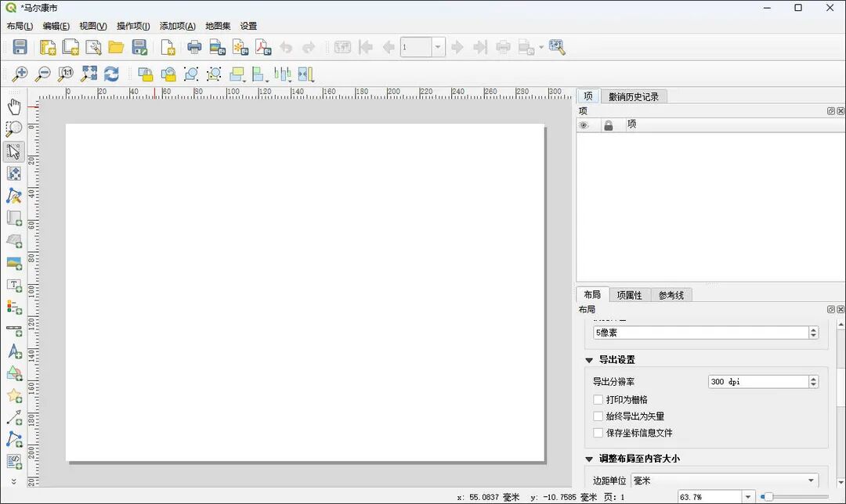Select the Select/Move item arrow tool

point(14,152)
